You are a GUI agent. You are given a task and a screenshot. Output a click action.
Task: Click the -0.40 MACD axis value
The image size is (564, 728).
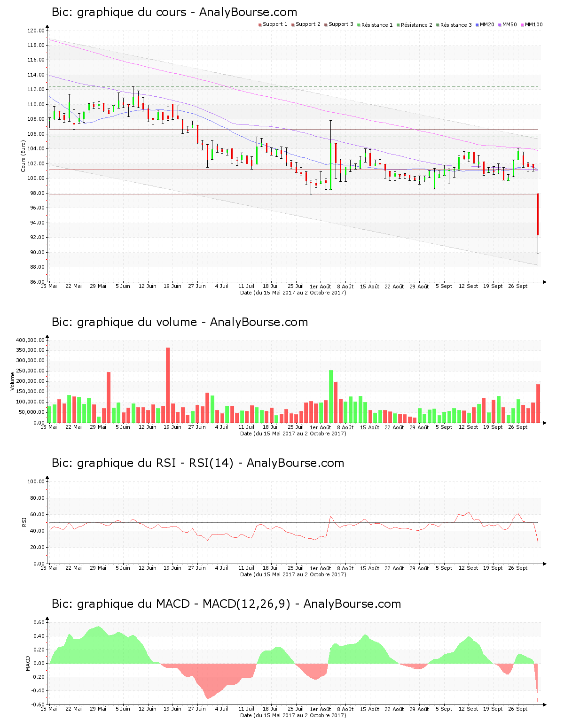coord(38,691)
